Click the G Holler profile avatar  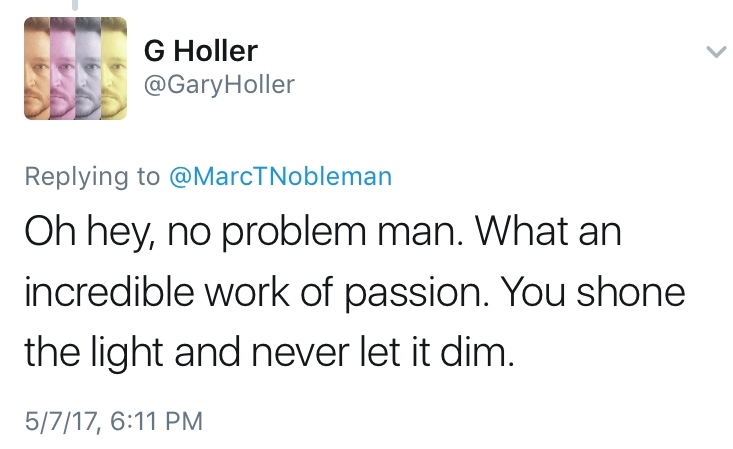click(x=75, y=70)
